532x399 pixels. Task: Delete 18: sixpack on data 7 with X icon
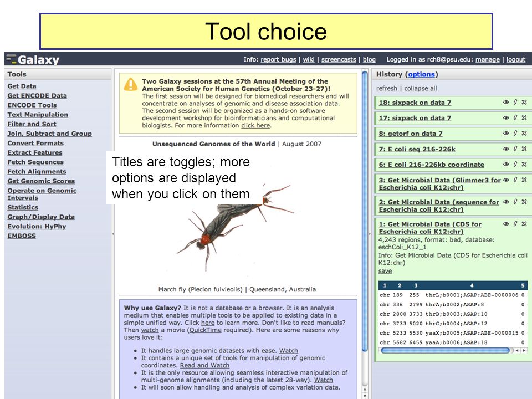coord(524,102)
